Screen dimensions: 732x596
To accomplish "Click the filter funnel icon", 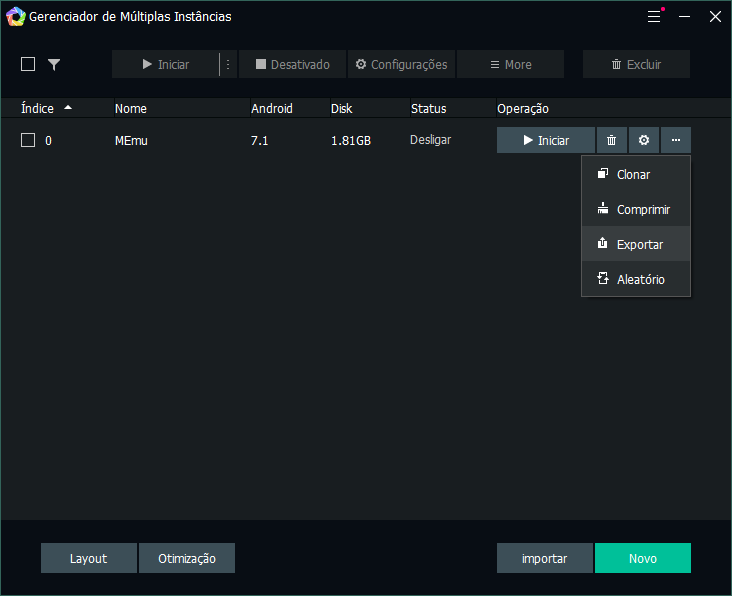I will 54,64.
